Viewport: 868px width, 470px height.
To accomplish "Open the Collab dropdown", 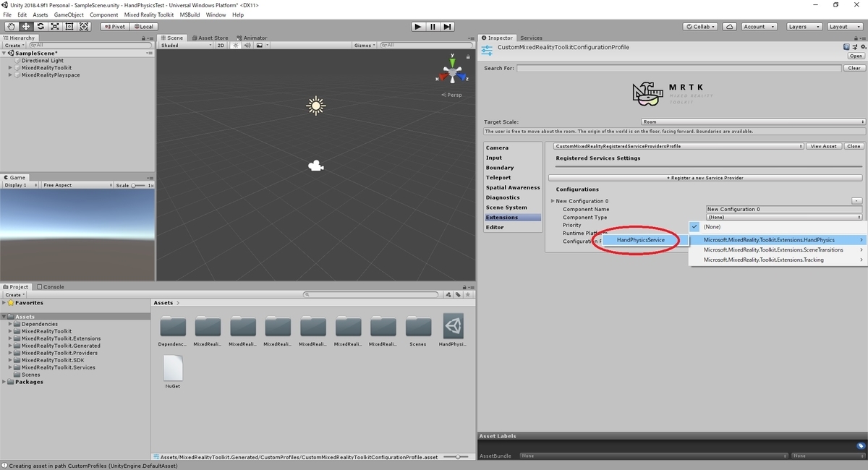I will coord(701,27).
